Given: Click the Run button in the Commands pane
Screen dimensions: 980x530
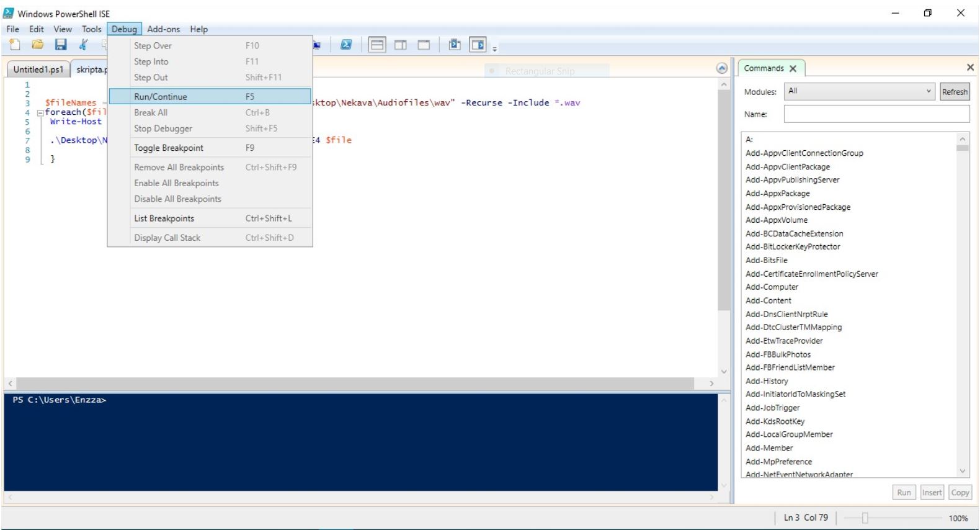Looking at the screenshot, I should coord(904,492).
